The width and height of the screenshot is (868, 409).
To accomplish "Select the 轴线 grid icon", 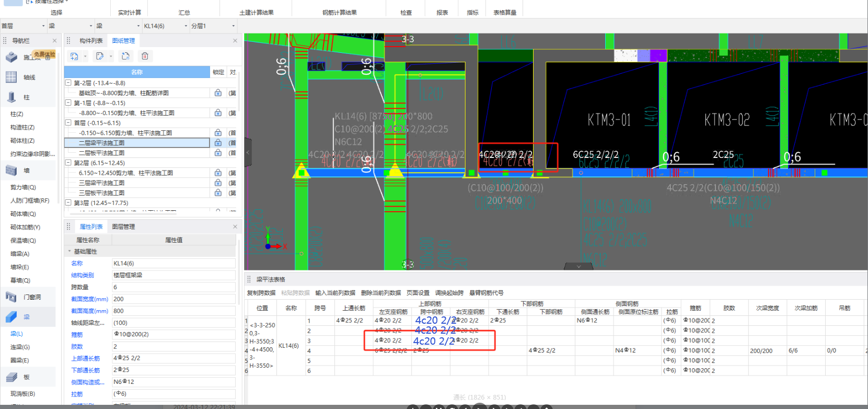I will 11,77.
